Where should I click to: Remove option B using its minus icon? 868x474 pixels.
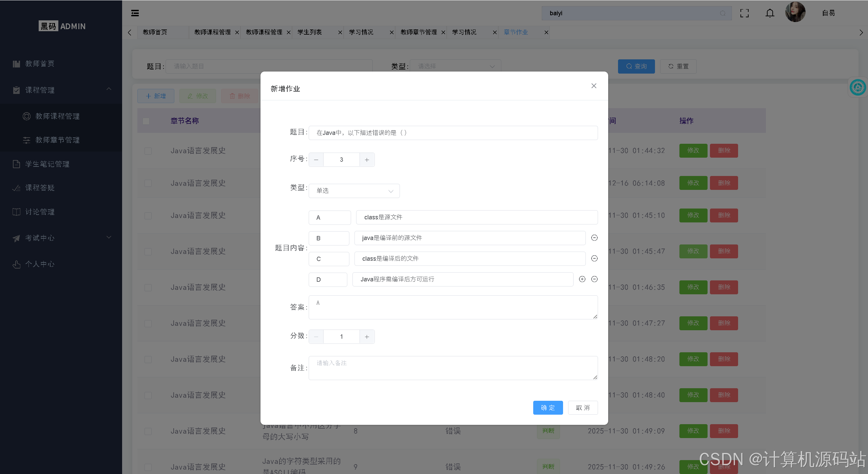594,238
